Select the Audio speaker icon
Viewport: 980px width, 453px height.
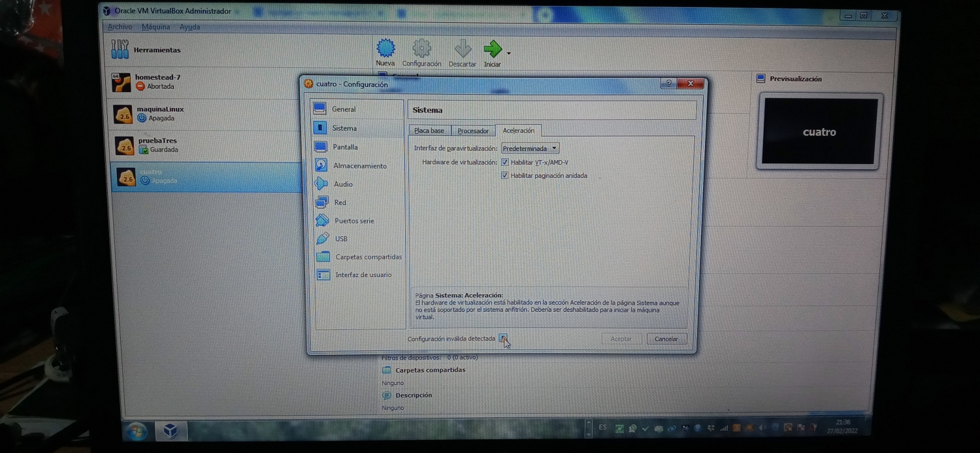pyautogui.click(x=321, y=184)
